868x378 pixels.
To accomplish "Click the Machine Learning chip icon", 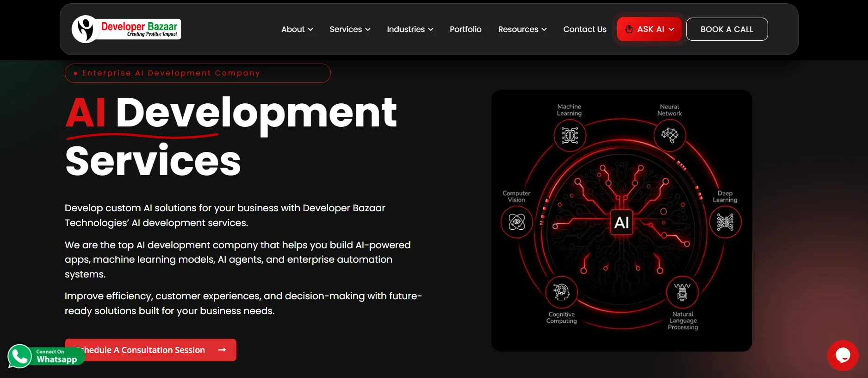I will [570, 135].
